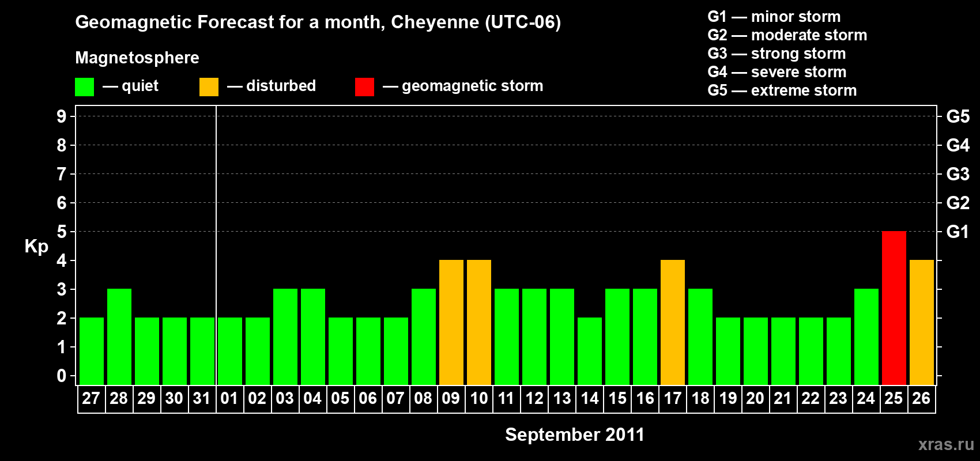Click the G3 label on right axis

[958, 174]
